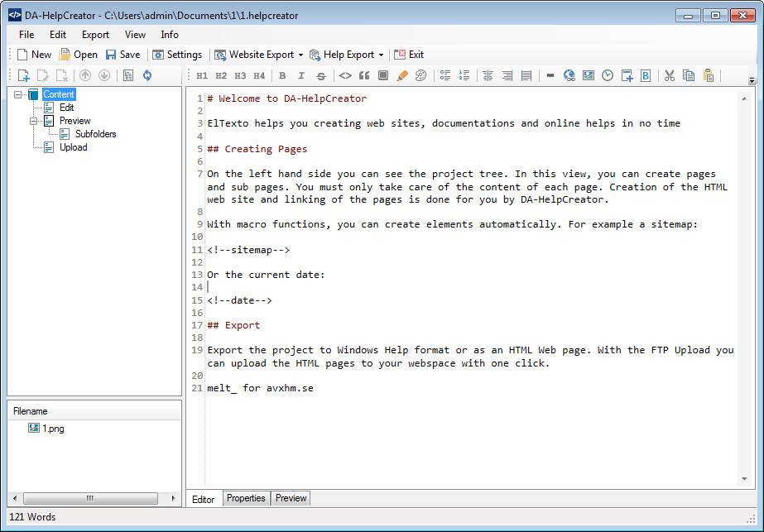Apply H4 heading format
Screen dimensions: 764x532
(259, 75)
